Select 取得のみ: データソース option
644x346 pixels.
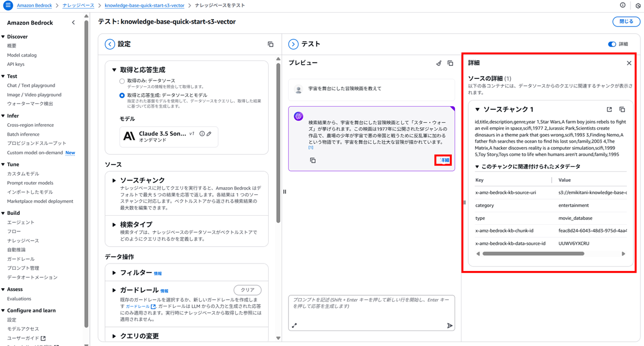click(122, 81)
